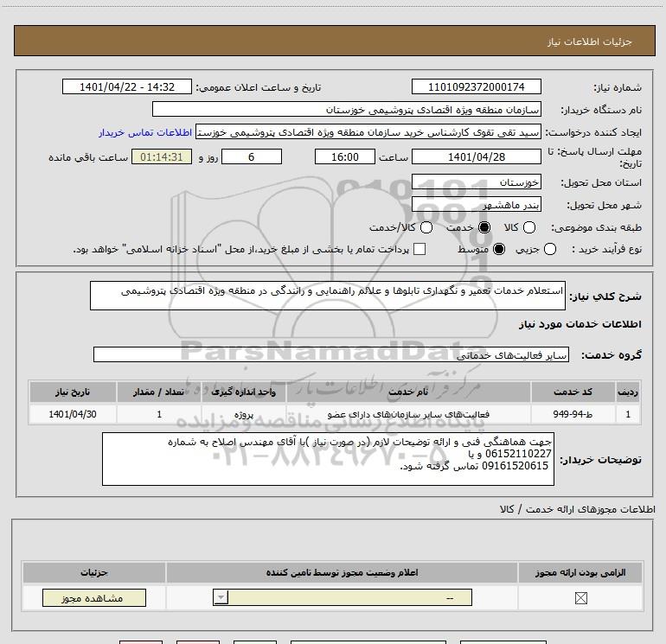This screenshot has width=666, height=644.
Task: Click the request creator field
Action: coord(368,132)
